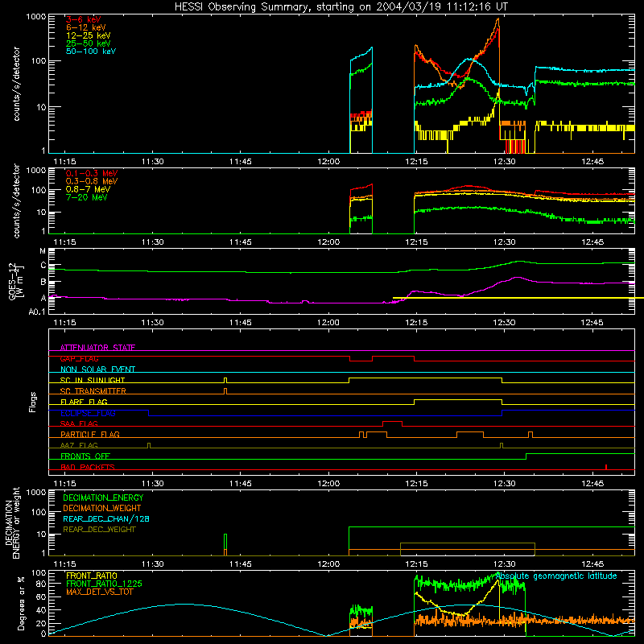The height and width of the screenshot is (644, 644).
Task: Click the 12:00 tick label under top panel
Action: (x=328, y=162)
